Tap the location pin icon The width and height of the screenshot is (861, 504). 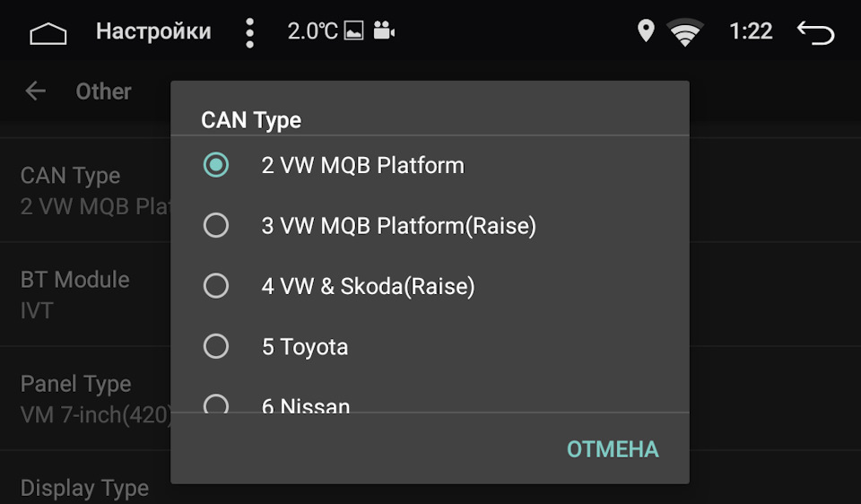click(x=646, y=31)
